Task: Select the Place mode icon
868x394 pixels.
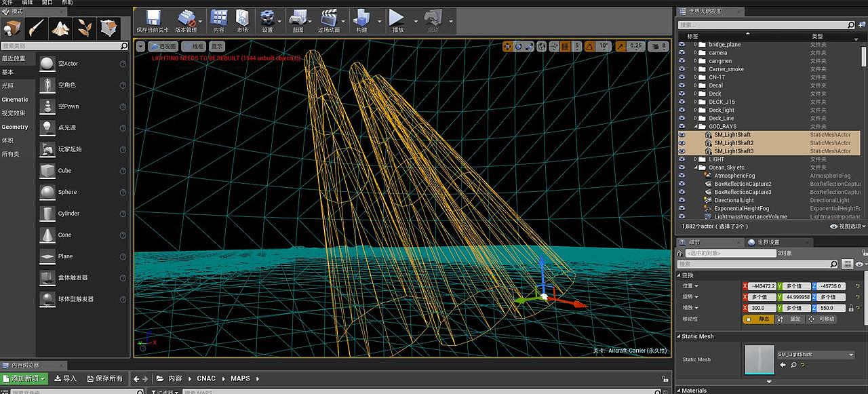Action: click(x=12, y=28)
